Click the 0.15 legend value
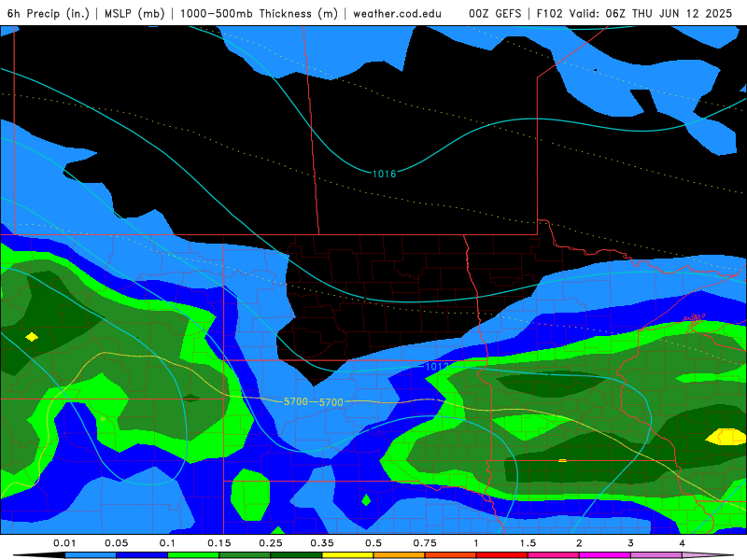747x560 pixels. [x=219, y=543]
